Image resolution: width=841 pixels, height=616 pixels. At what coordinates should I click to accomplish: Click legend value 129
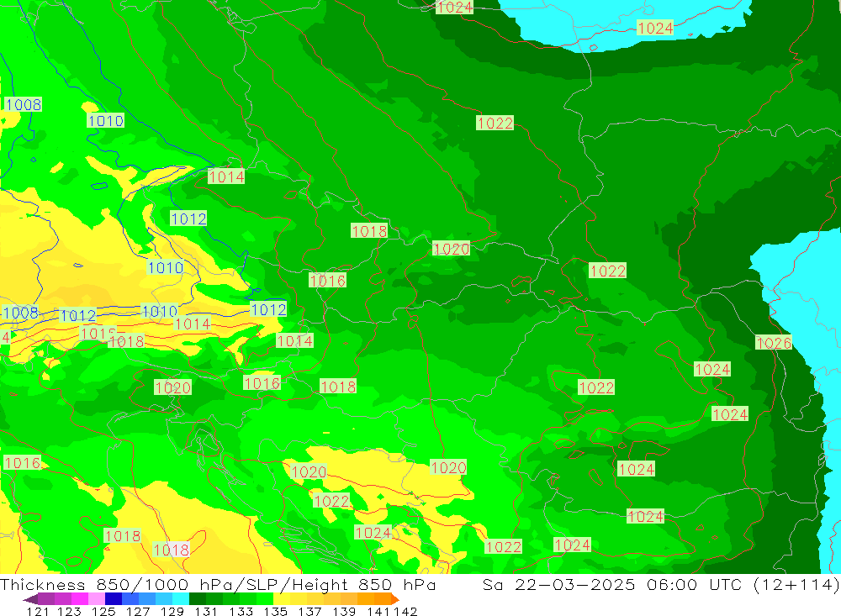click(172, 611)
